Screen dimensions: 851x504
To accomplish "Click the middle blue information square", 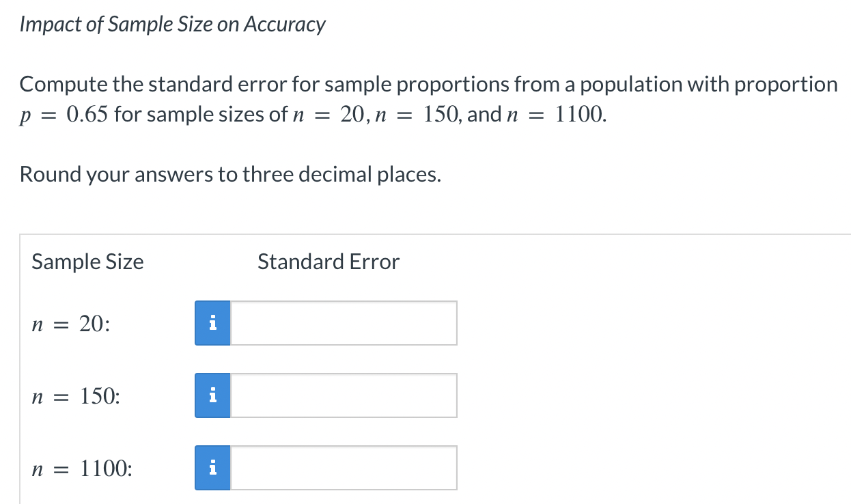I will click(x=212, y=395).
